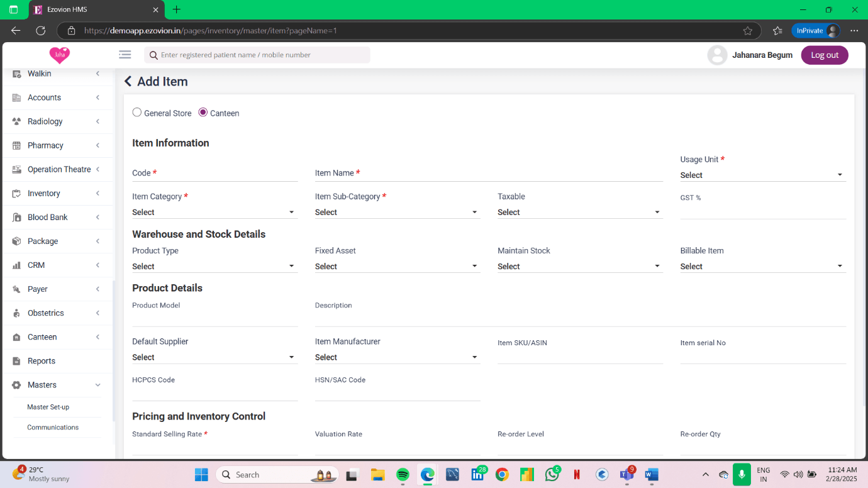Click the favorites star in address bar
The image size is (868, 488).
pyautogui.click(x=747, y=30)
